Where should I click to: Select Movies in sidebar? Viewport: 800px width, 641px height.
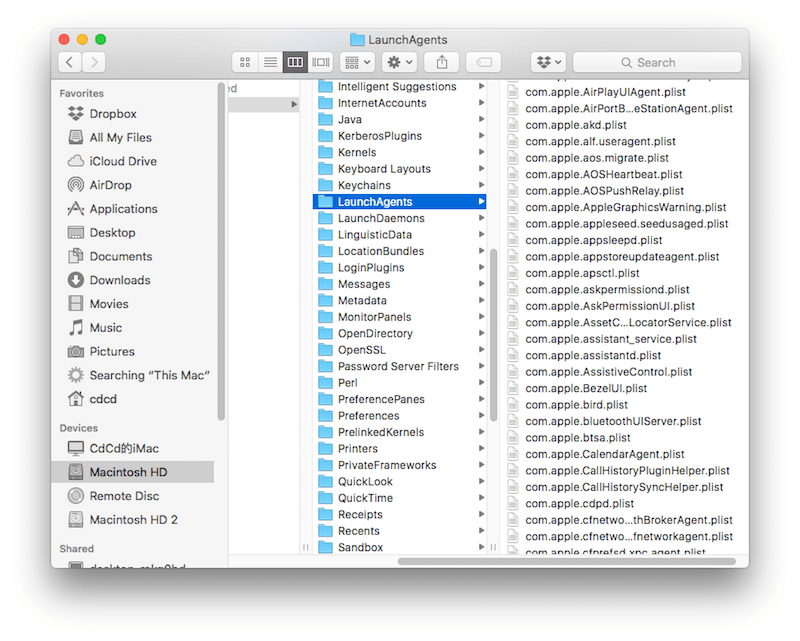[x=133, y=304]
